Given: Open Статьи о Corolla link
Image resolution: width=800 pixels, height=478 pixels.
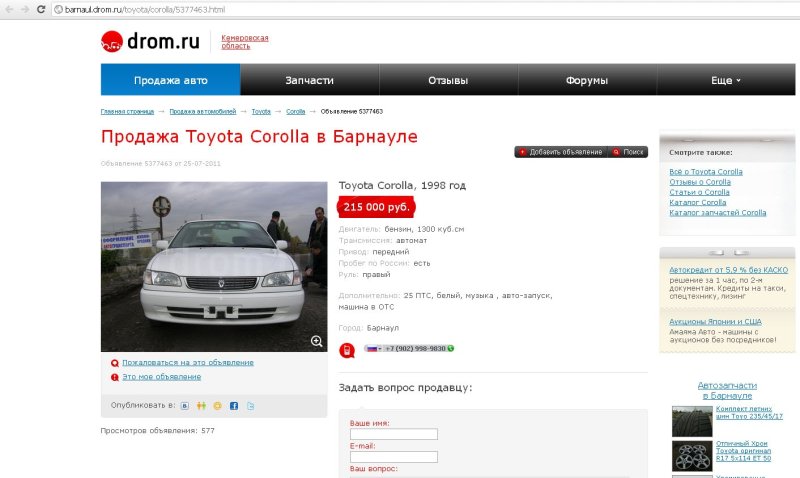Looking at the screenshot, I should point(699,192).
